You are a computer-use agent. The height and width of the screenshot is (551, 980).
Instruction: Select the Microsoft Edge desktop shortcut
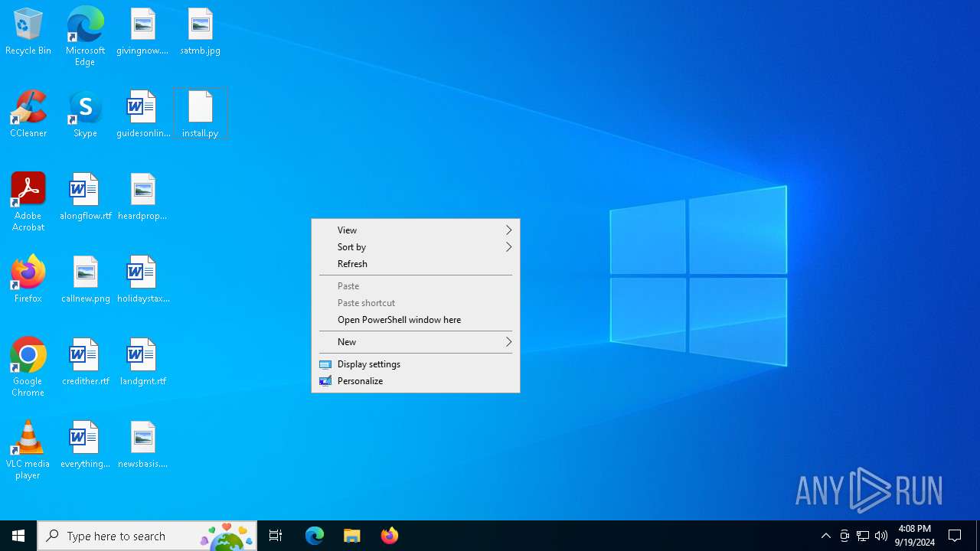pyautogui.click(x=85, y=37)
